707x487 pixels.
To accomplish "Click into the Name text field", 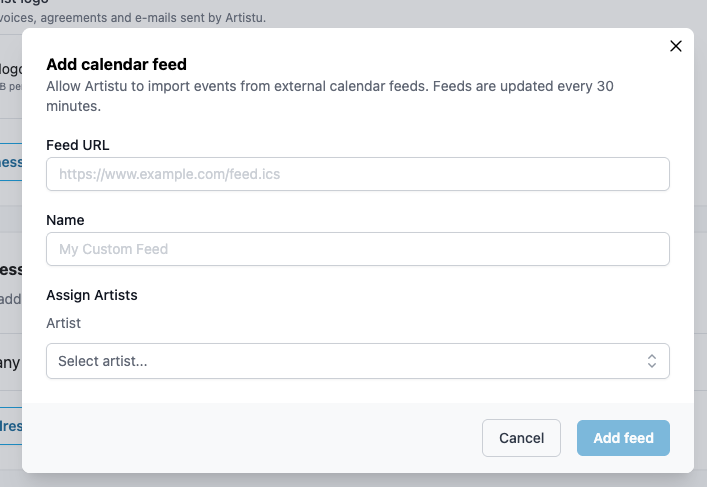I will pyautogui.click(x=357, y=249).
